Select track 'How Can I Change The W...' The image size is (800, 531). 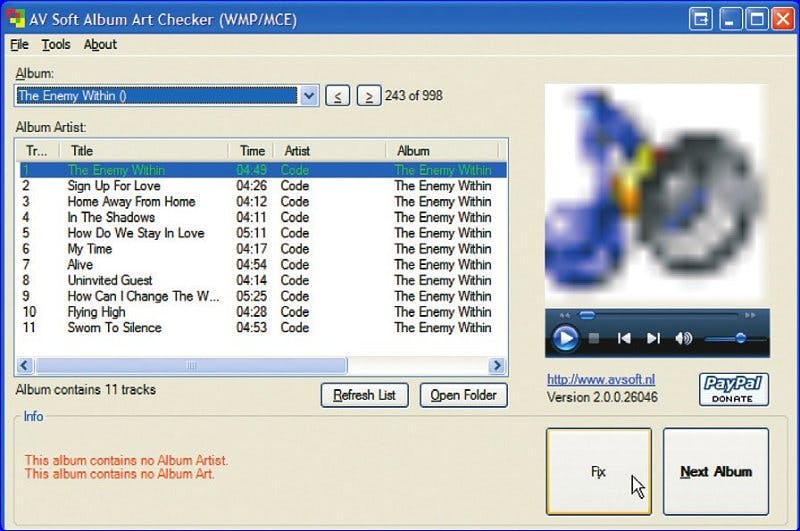tap(263, 296)
